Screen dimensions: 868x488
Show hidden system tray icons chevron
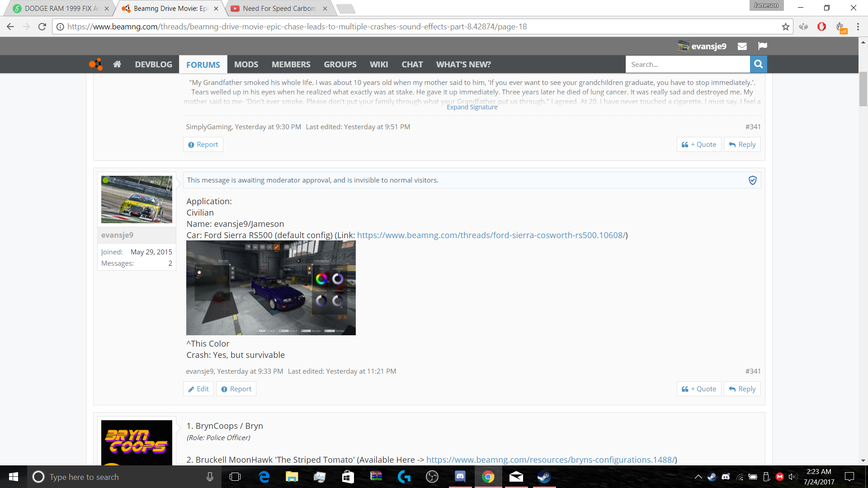(698, 477)
